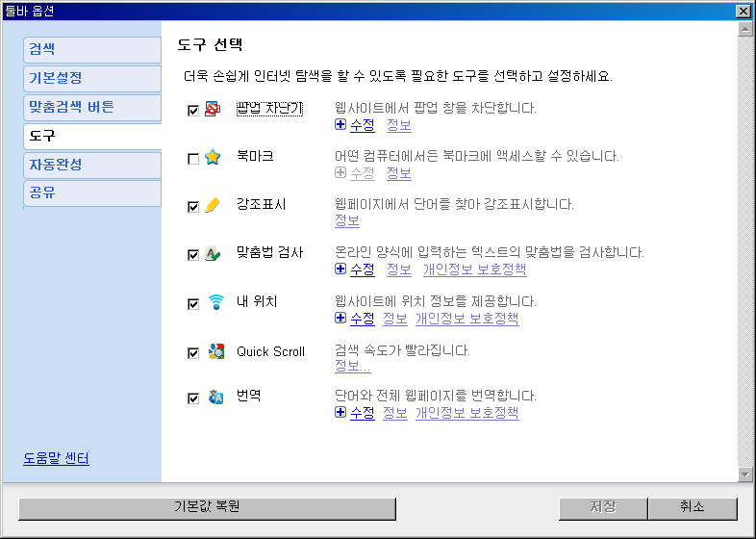Click the Quick Scroll label
The width and height of the screenshot is (756, 539).
[x=270, y=351]
